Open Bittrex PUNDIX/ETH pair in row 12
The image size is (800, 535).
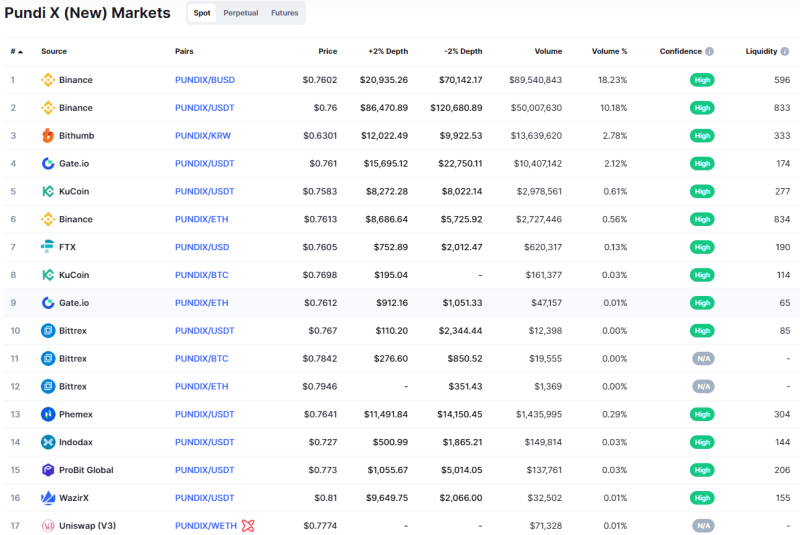(x=202, y=387)
